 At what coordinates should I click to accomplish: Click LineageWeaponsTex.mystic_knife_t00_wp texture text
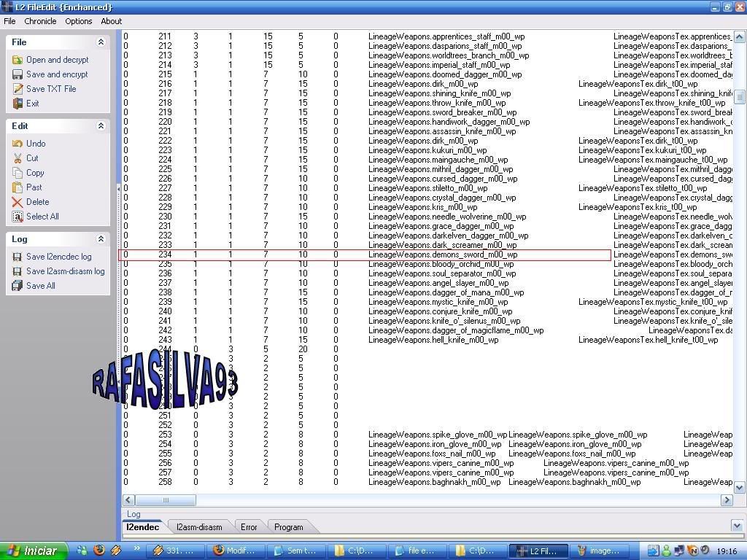[x=653, y=302]
